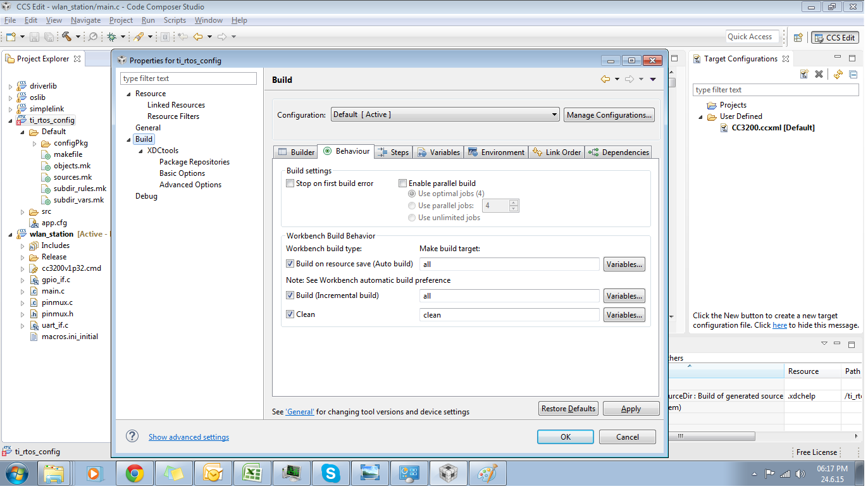The width and height of the screenshot is (868, 496).
Task: Click the Open Perspective icon
Action: 798,37
